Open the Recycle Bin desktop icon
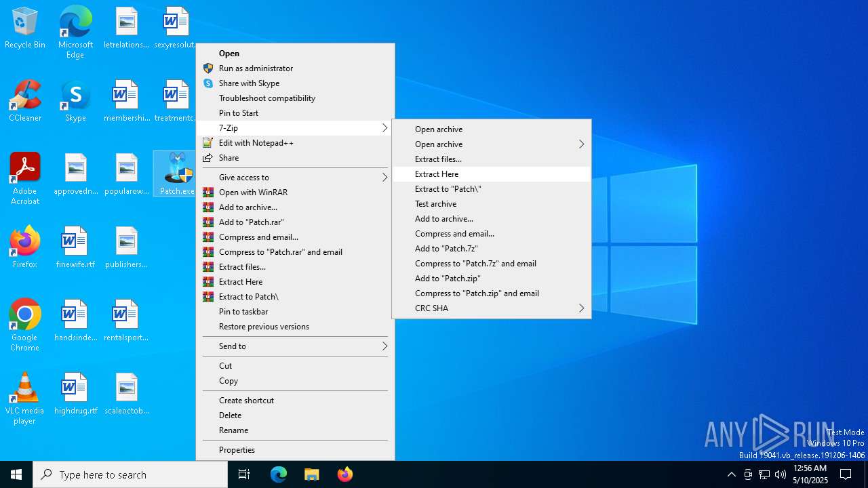868x488 pixels. (25, 28)
